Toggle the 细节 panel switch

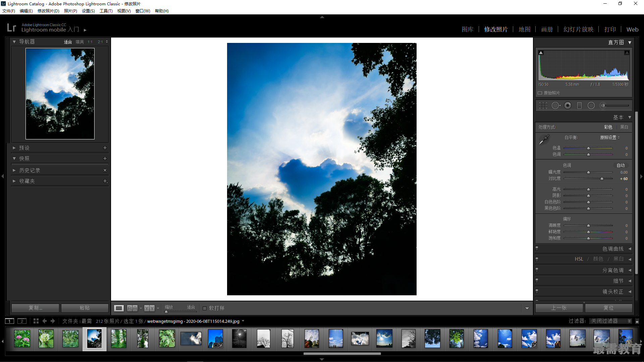click(x=537, y=281)
